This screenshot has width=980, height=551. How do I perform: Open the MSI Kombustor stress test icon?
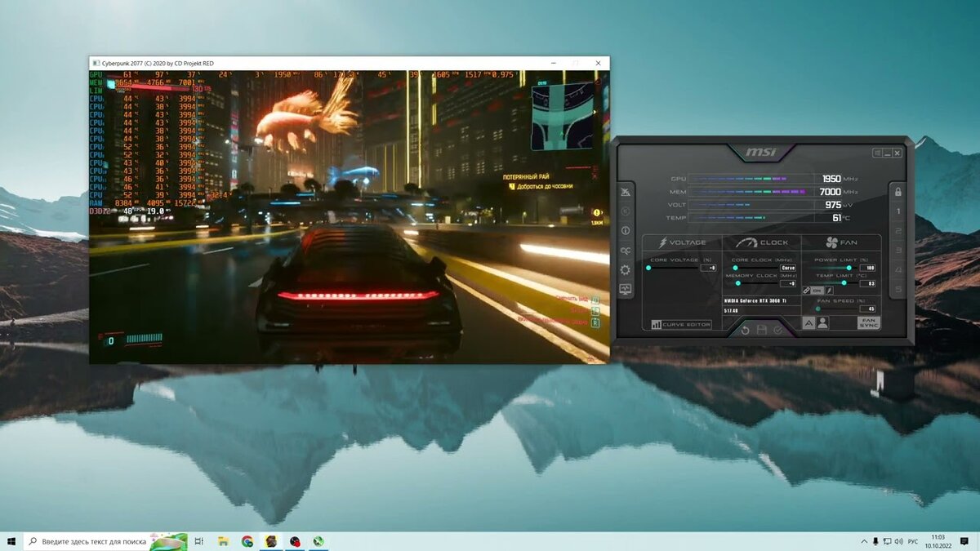(626, 193)
